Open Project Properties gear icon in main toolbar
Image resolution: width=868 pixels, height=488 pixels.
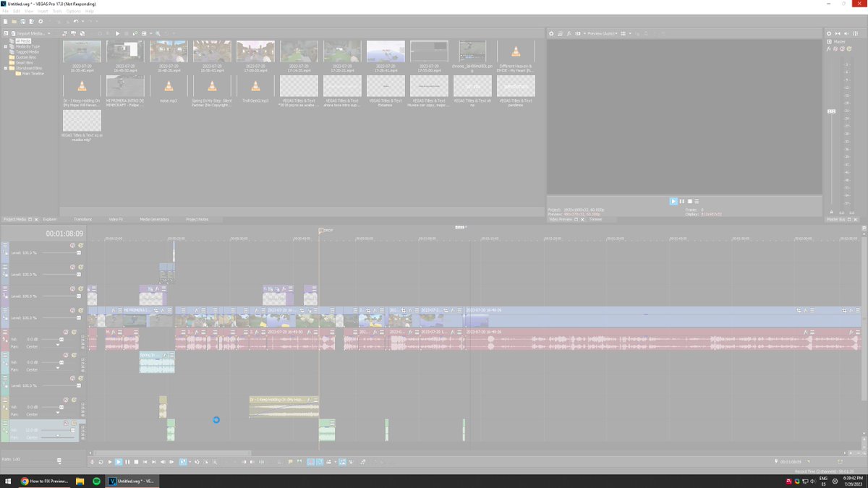[41, 22]
